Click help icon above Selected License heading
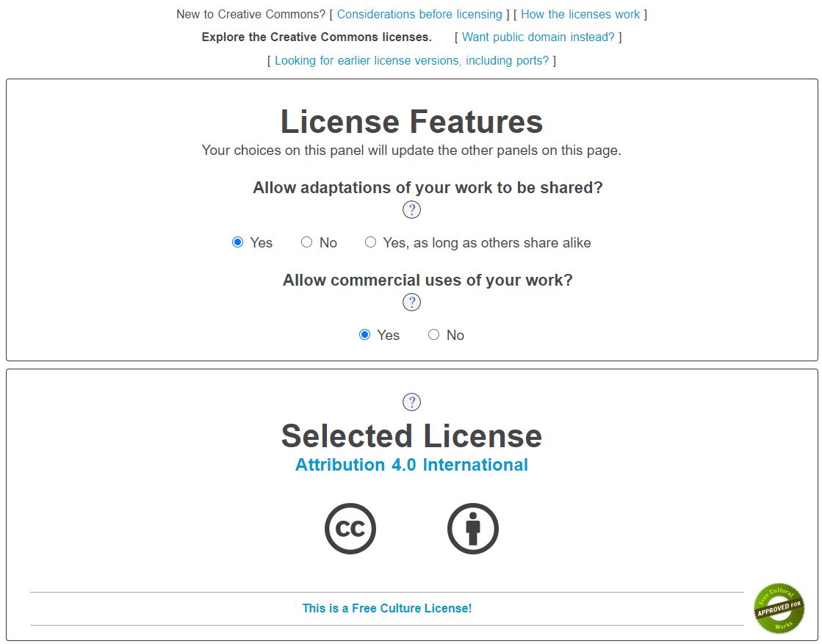The image size is (822, 644). 411,402
